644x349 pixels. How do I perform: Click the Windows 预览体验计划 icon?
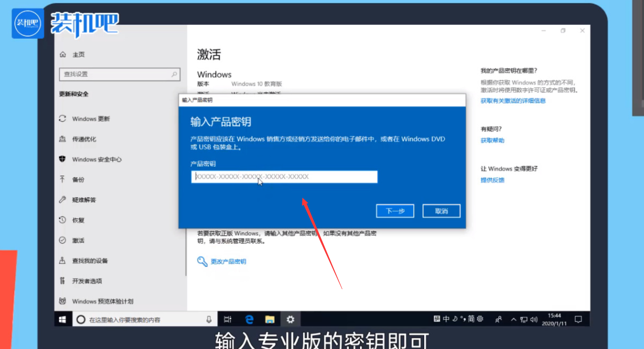62,301
